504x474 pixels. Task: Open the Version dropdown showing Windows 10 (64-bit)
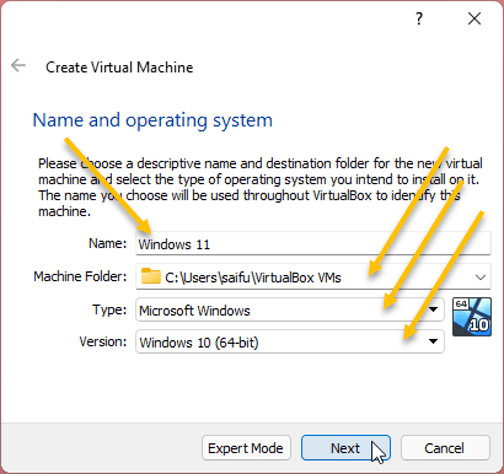[290, 342]
